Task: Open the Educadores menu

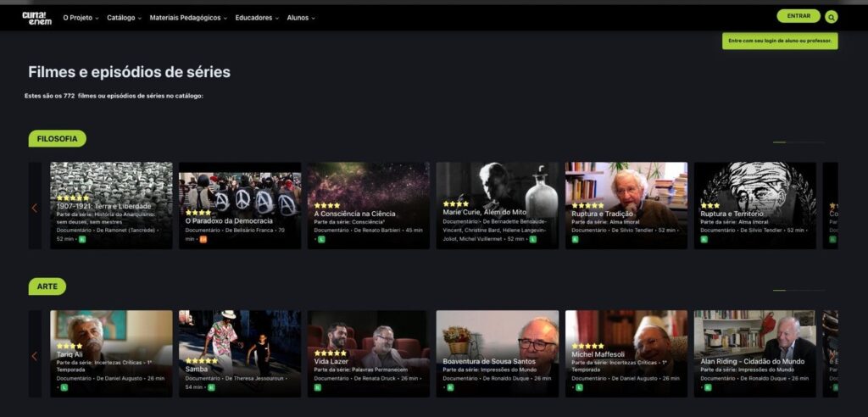Action: pos(257,18)
